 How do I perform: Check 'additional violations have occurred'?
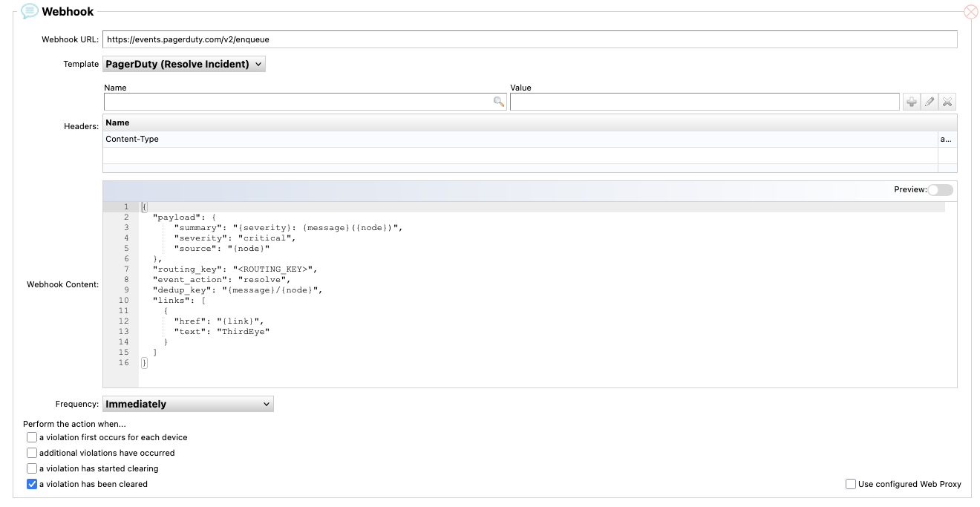coord(32,453)
